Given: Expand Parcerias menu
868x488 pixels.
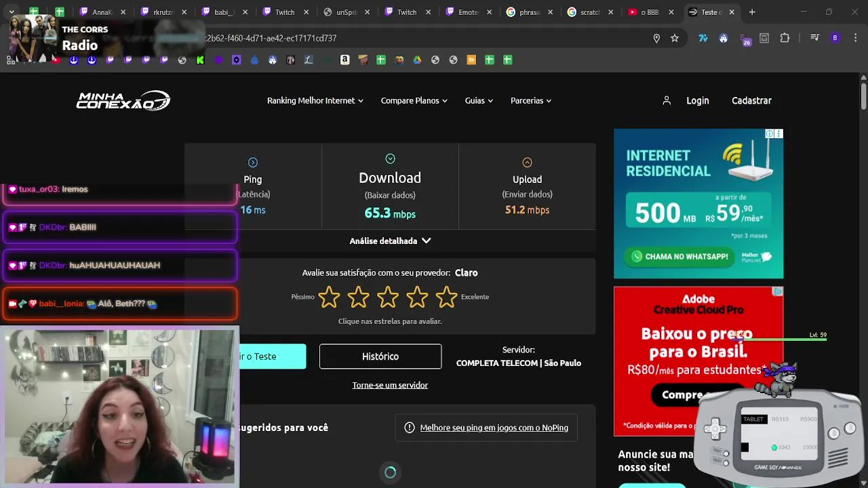Looking at the screenshot, I should [x=531, y=100].
